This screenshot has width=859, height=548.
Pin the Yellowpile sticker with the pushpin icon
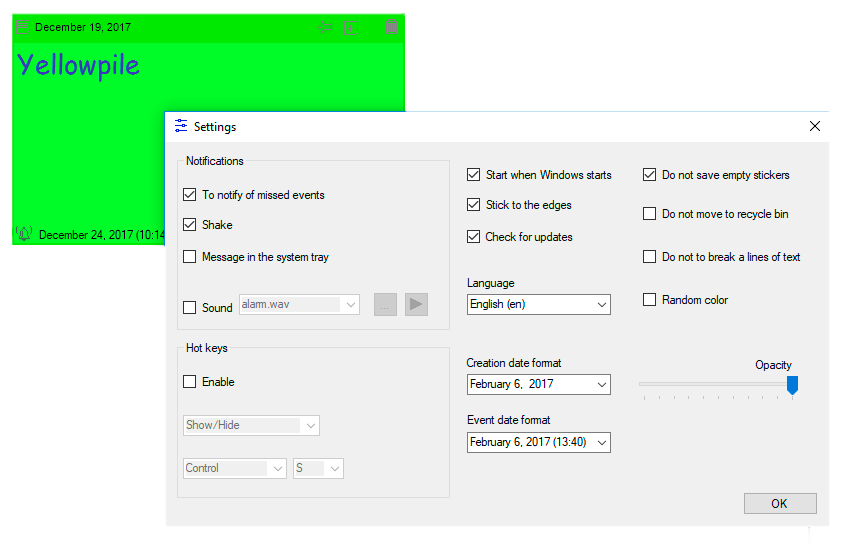click(325, 27)
